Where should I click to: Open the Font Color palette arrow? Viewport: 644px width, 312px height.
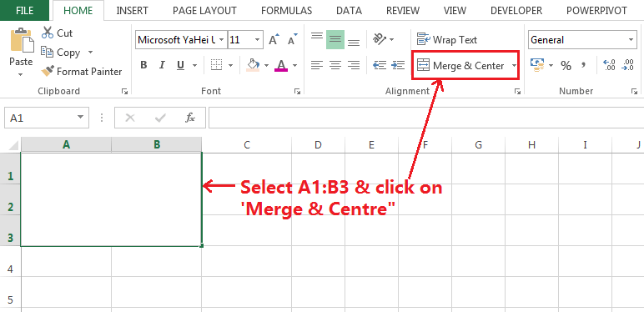point(295,65)
